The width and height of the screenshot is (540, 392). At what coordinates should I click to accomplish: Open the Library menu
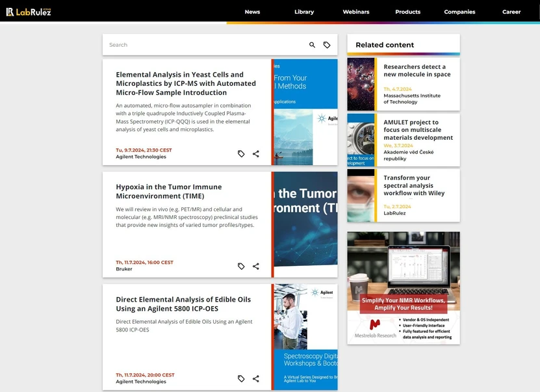(304, 12)
